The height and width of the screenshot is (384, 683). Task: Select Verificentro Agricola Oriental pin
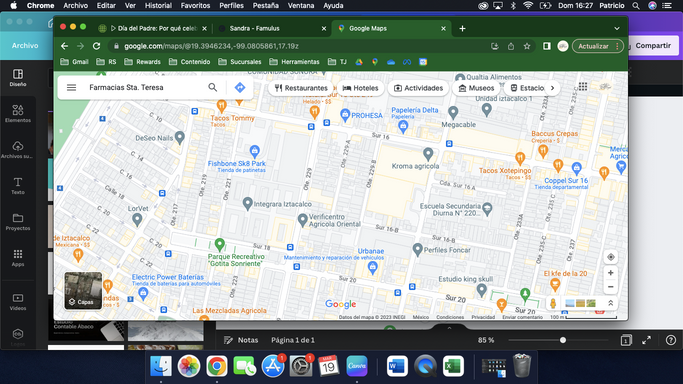302,220
